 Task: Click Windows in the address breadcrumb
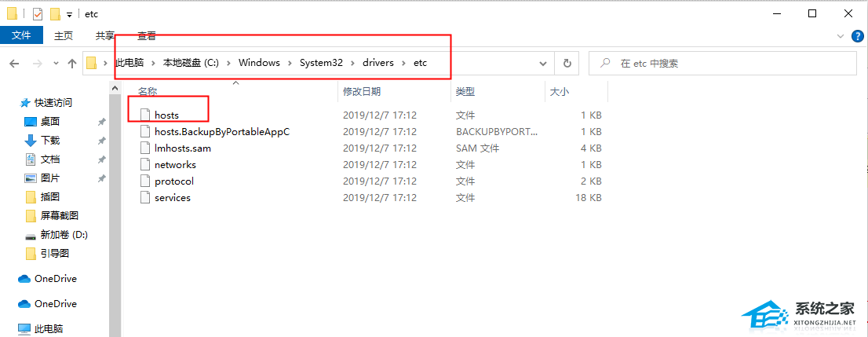coord(259,63)
